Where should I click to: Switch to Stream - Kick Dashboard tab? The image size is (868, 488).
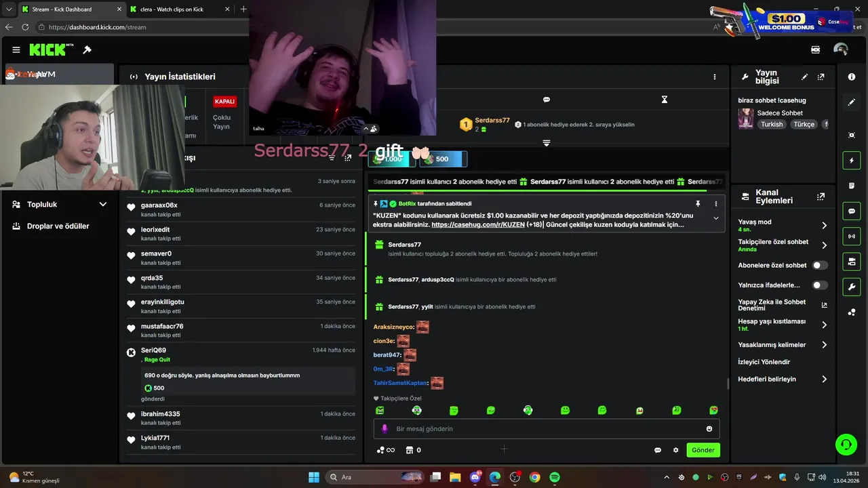pos(72,9)
